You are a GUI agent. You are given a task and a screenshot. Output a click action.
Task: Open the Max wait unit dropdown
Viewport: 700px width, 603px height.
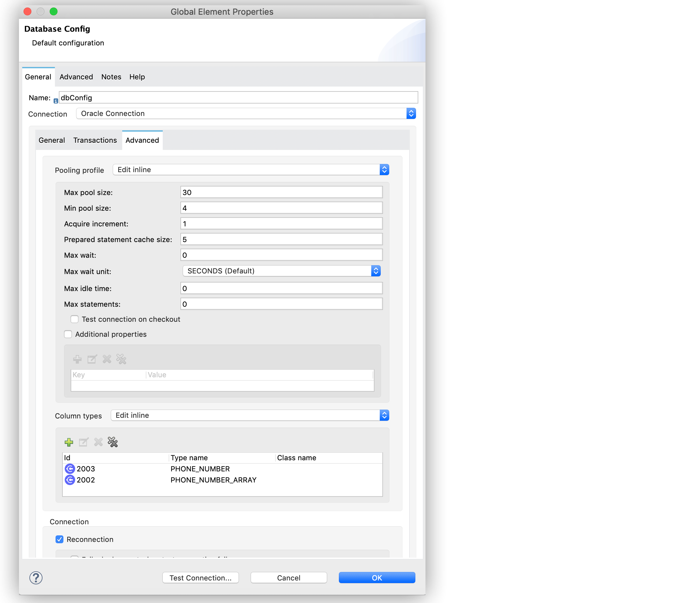click(376, 270)
